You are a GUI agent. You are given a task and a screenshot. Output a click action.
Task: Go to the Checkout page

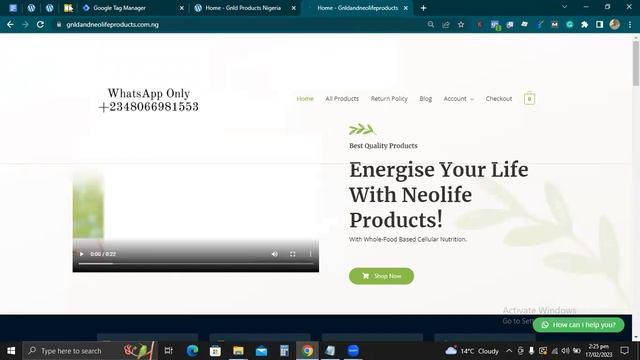(498, 99)
